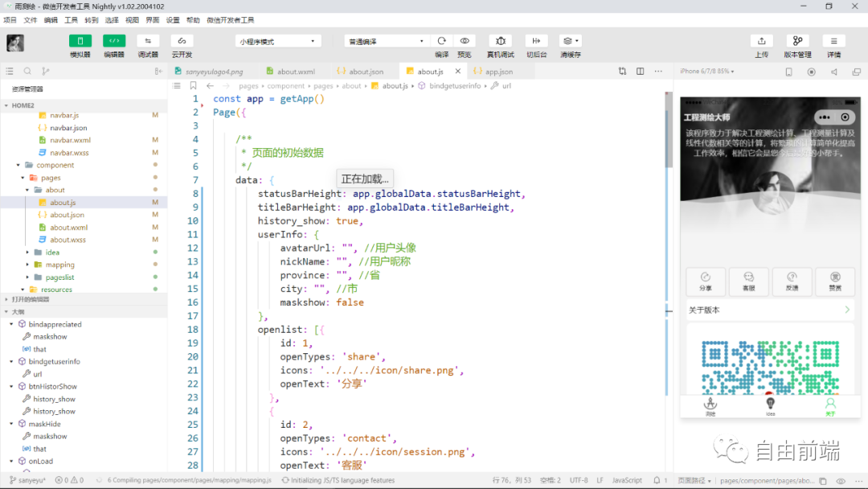This screenshot has height=489, width=868.
Task: Open 真机调试 remote debug bug icon
Action: (500, 41)
